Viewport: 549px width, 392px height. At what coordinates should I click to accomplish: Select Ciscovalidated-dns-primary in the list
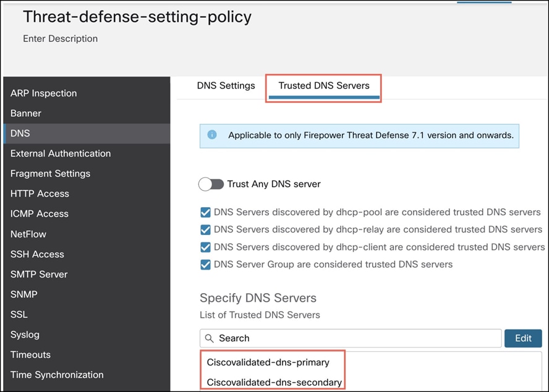268,362
